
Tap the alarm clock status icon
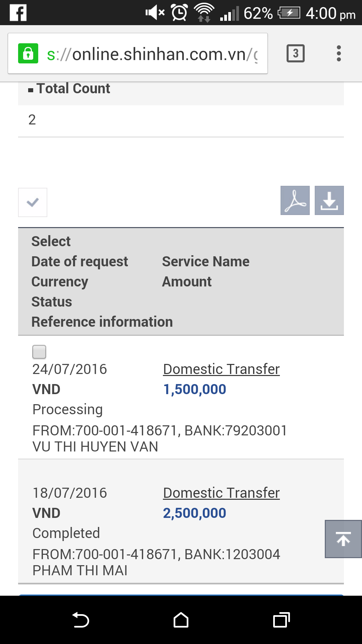(x=179, y=13)
